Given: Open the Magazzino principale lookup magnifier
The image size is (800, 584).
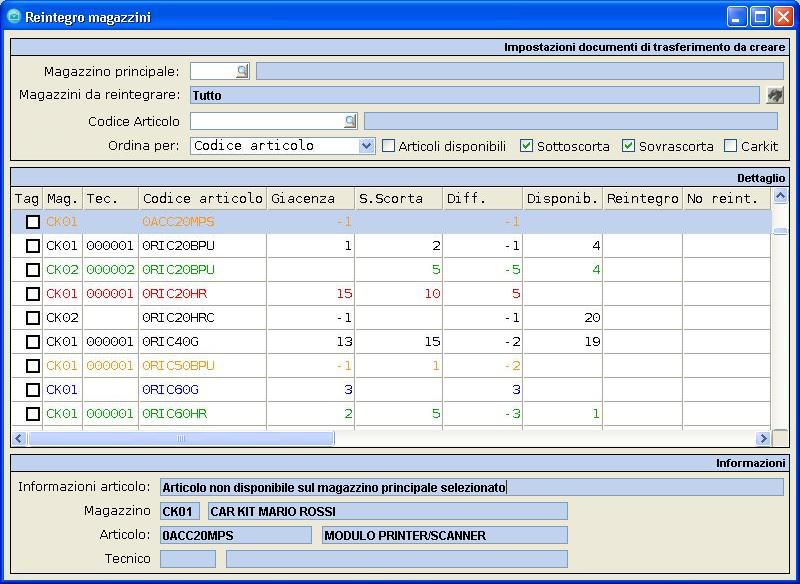Looking at the screenshot, I should pos(242,71).
